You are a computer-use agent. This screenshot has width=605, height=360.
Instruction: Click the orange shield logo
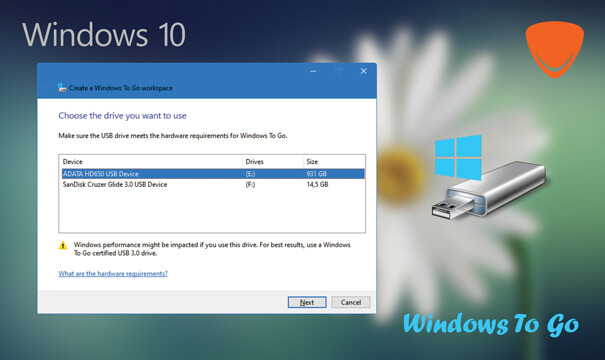pos(554,49)
